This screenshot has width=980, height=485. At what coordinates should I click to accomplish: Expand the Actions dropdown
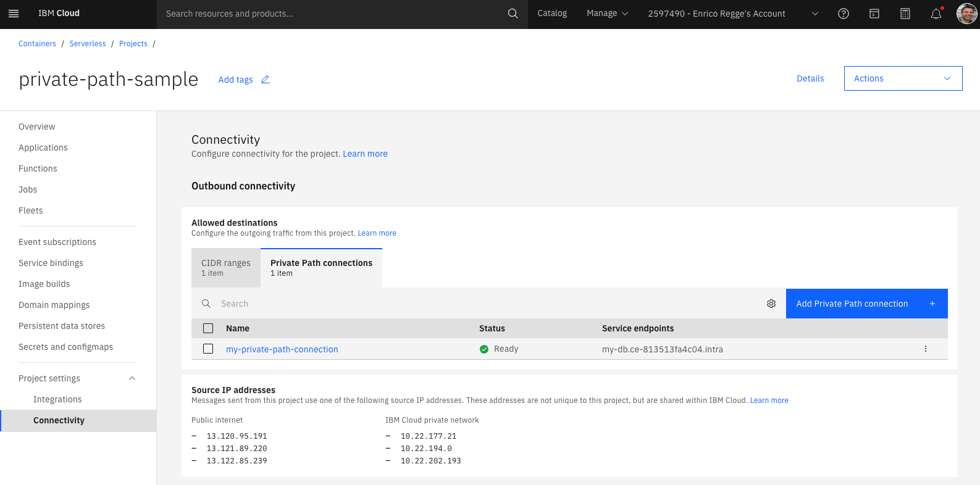tap(902, 78)
